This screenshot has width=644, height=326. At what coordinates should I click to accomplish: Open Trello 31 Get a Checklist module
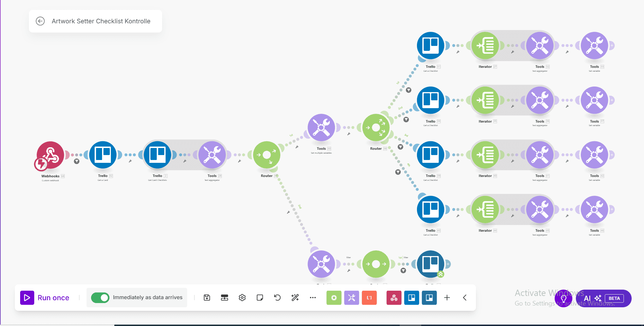[430, 46]
